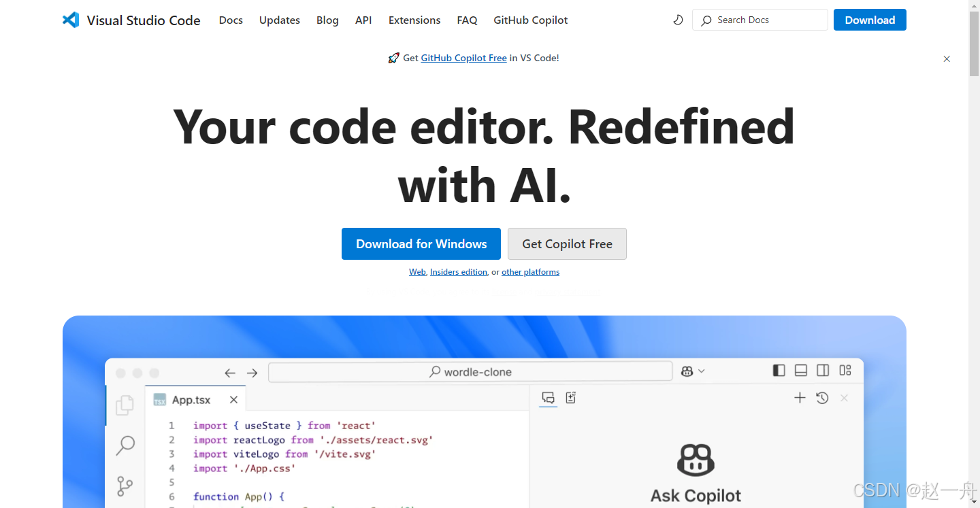Image resolution: width=980 pixels, height=508 pixels.
Task: Open the FAQ menu item
Action: tap(467, 20)
